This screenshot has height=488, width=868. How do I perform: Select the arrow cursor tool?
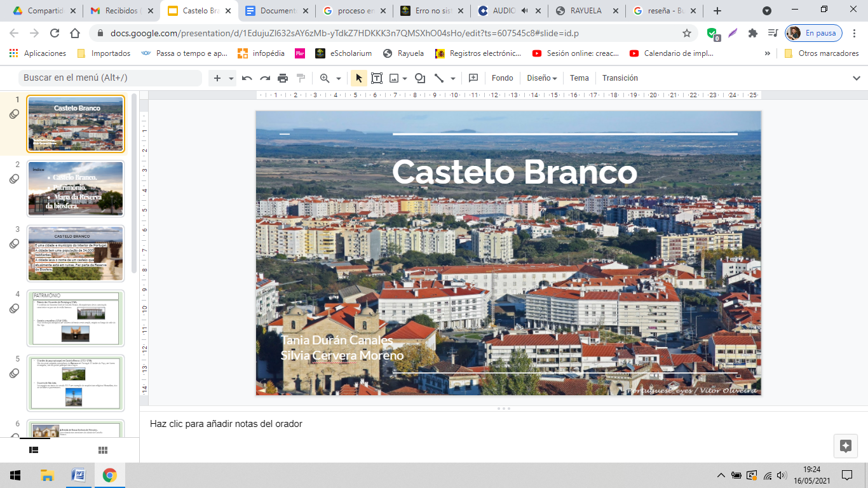[358, 78]
